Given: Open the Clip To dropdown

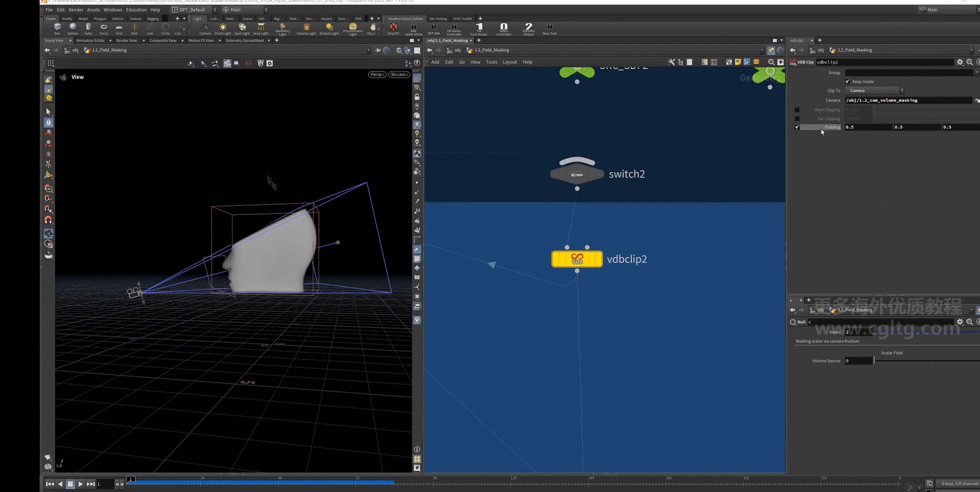Looking at the screenshot, I should pyautogui.click(x=875, y=91).
